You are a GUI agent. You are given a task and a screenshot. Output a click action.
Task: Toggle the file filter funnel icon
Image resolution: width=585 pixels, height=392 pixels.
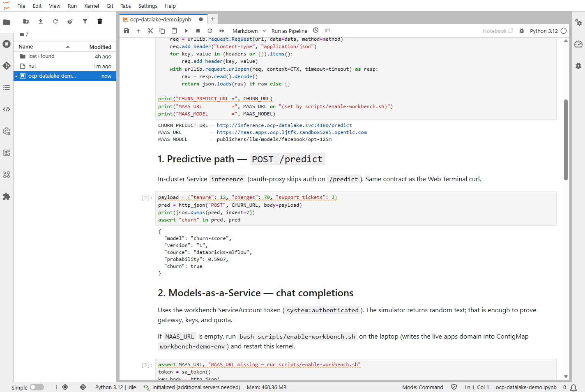[85, 21]
